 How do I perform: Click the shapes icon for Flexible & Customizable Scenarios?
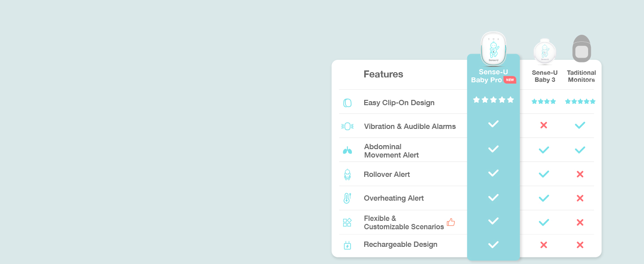347,223
